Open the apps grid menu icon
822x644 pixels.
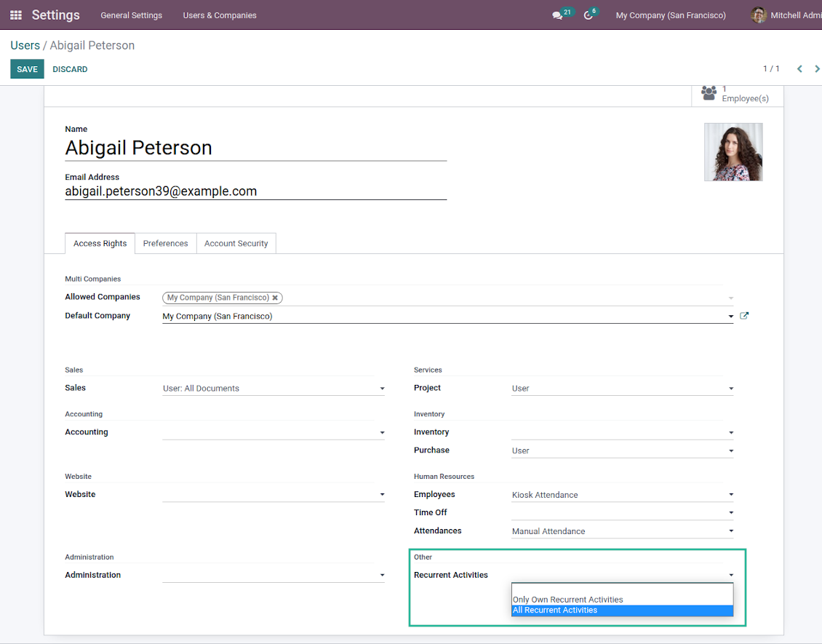click(16, 15)
